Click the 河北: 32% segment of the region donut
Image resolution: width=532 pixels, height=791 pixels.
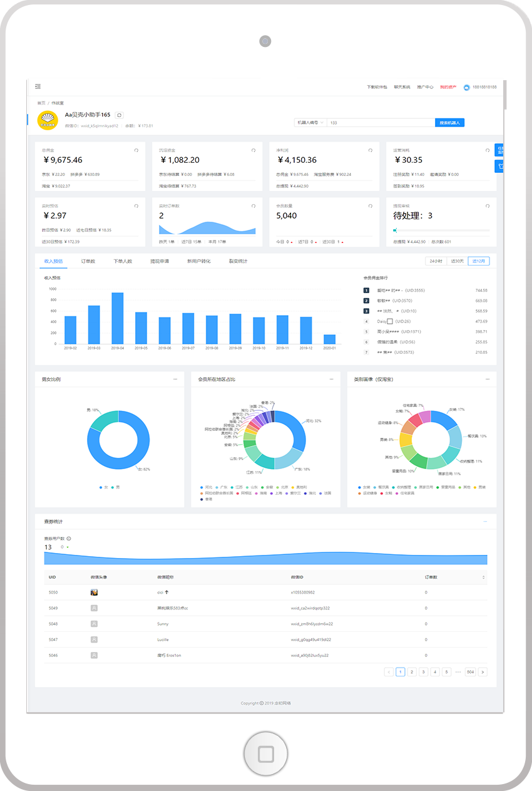coord(296,429)
